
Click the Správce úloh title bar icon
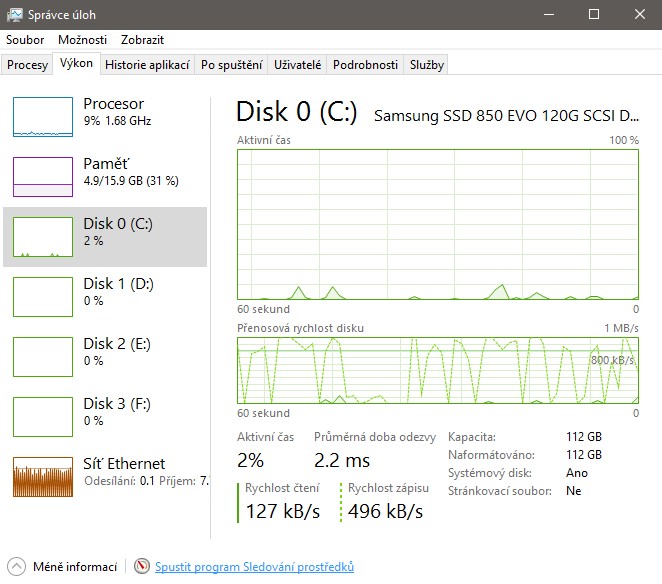coord(14,15)
